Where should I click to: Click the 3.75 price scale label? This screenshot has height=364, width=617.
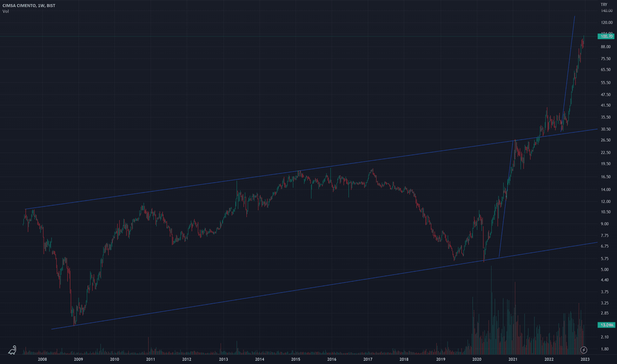point(605,292)
